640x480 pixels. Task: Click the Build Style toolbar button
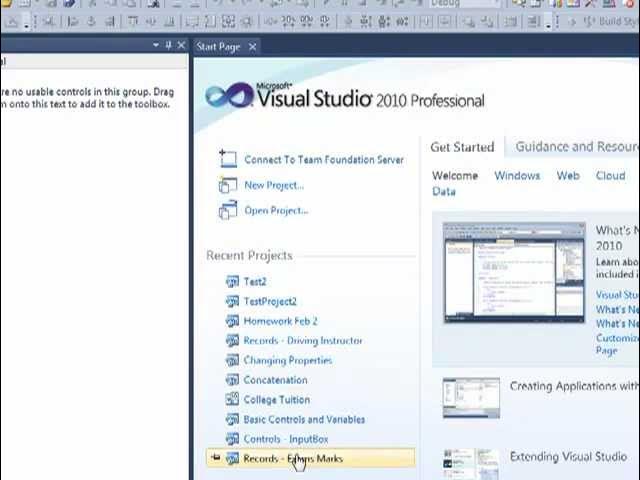(611, 21)
